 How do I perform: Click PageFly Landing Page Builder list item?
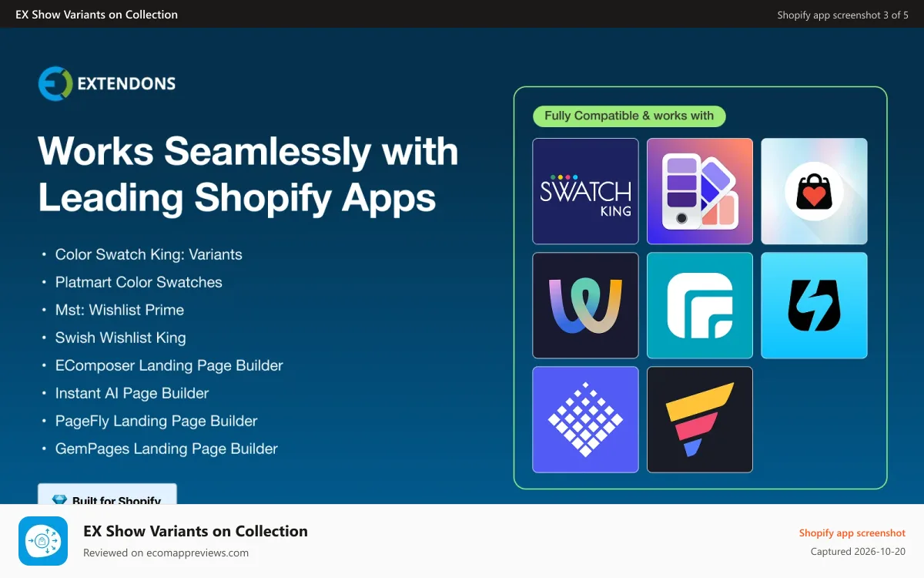[156, 421]
